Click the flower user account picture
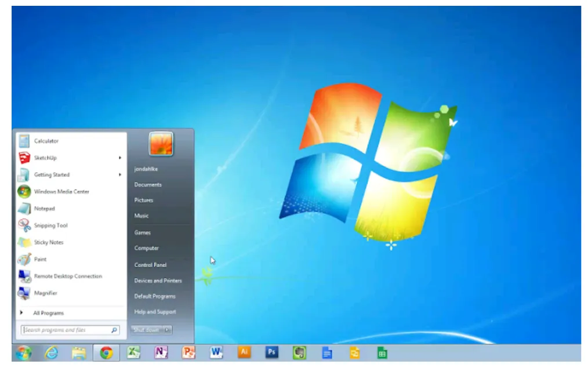Image resolution: width=588 pixels, height=368 pixels. point(161,144)
